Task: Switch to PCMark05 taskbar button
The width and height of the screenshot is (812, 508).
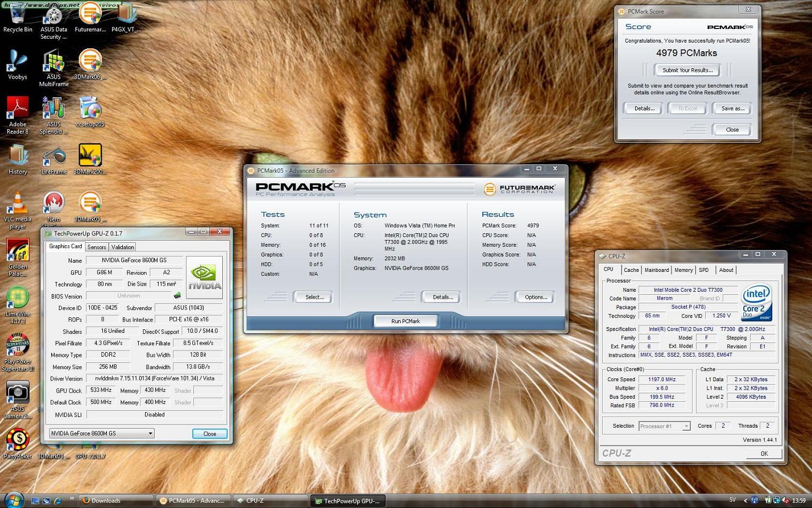Action: coord(193,501)
